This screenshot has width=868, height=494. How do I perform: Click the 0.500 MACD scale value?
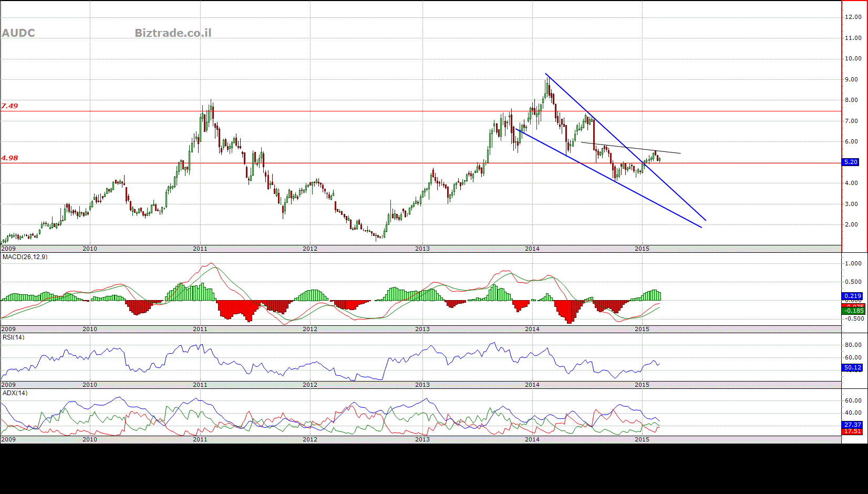click(853, 282)
